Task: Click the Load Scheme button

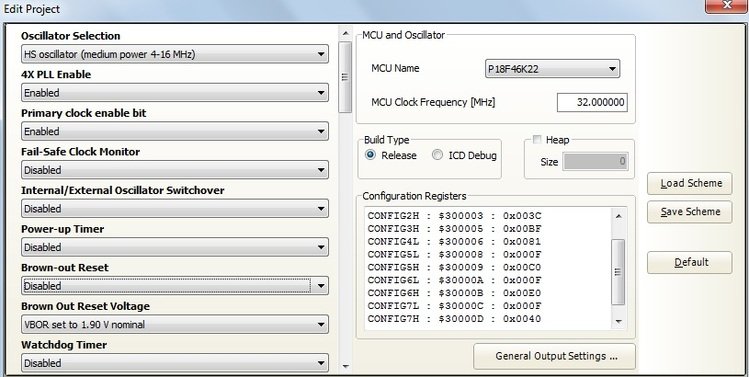Action: (x=690, y=183)
